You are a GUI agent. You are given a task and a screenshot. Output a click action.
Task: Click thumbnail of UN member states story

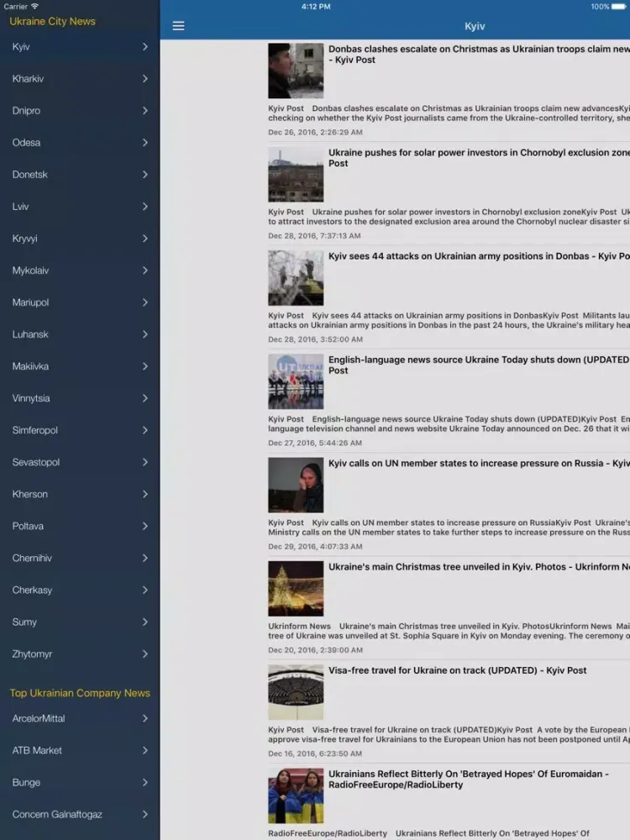tap(296, 485)
